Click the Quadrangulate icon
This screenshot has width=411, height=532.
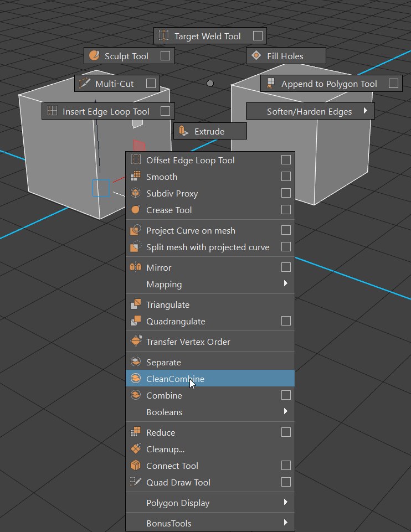pyautogui.click(x=136, y=321)
